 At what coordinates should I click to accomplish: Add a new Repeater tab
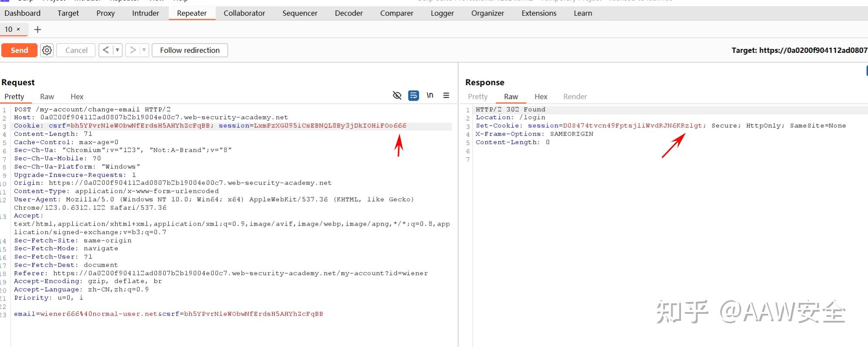tap(37, 30)
